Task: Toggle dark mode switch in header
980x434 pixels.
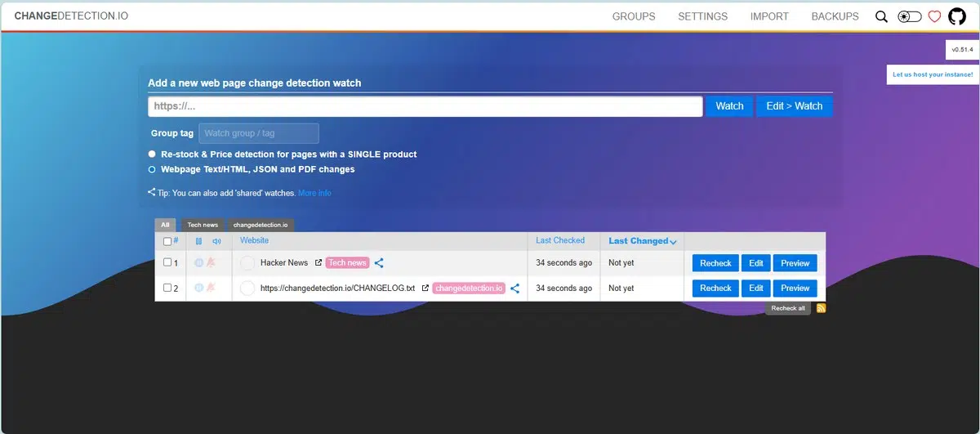Action: [909, 16]
